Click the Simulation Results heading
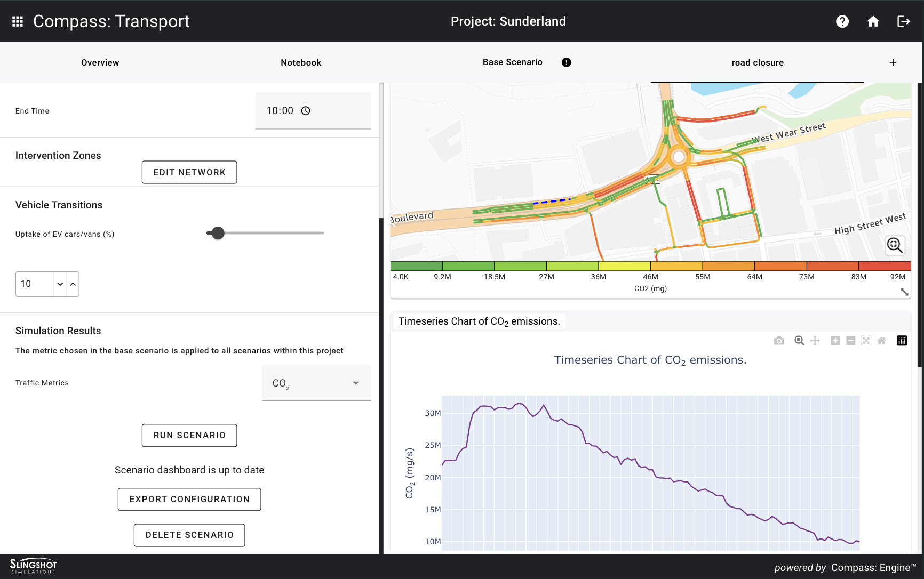This screenshot has width=924, height=579. coord(58,331)
